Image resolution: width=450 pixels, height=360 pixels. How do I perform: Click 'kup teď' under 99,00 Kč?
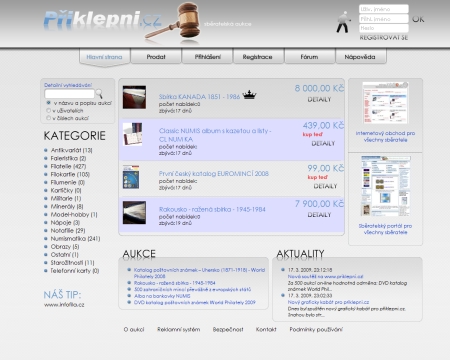pos(317,177)
